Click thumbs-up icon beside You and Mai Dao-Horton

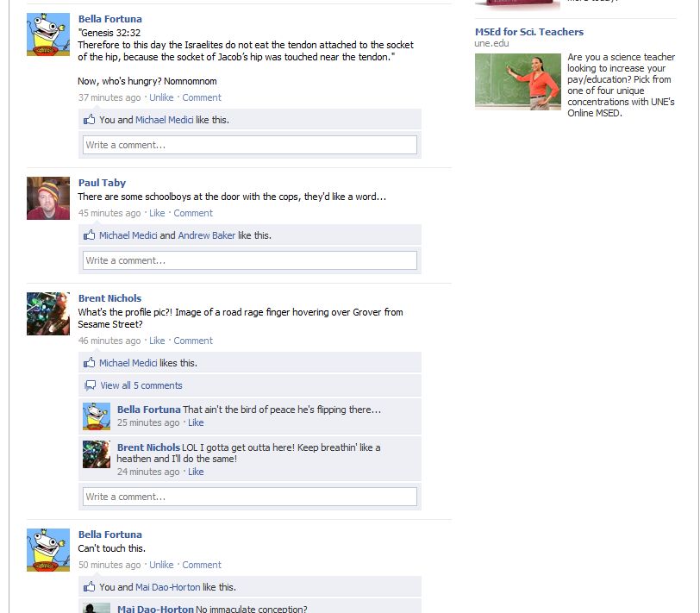90,586
